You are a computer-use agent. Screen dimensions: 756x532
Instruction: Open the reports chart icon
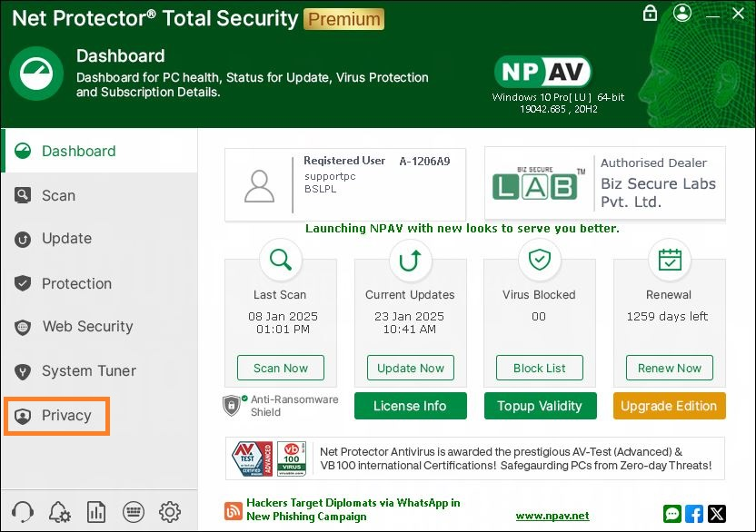pyautogui.click(x=96, y=511)
